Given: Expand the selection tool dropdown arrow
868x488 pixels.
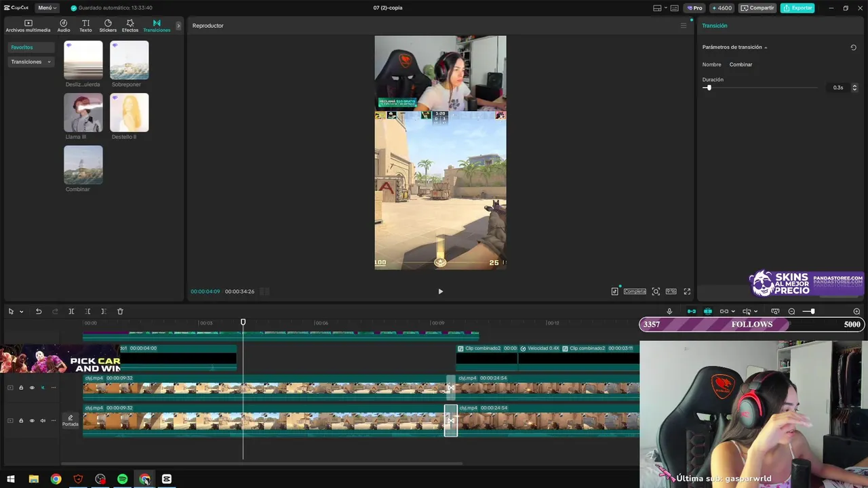Looking at the screenshot, I should [x=21, y=312].
